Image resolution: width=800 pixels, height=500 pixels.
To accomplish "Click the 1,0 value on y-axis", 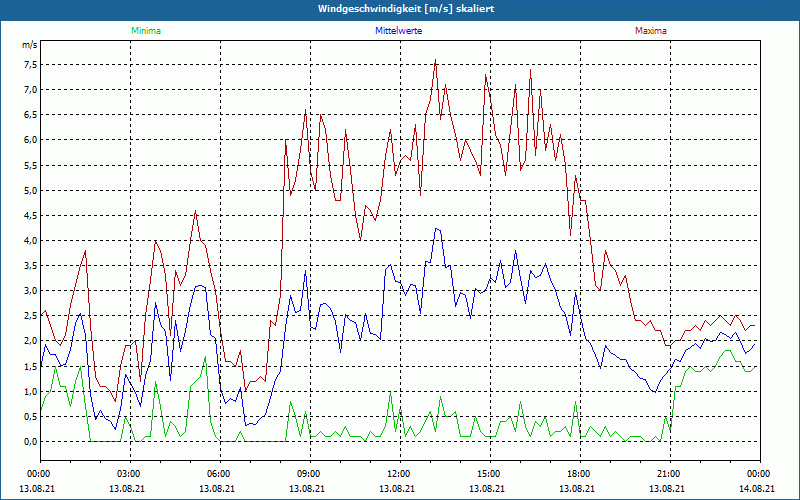I will coord(29,391).
